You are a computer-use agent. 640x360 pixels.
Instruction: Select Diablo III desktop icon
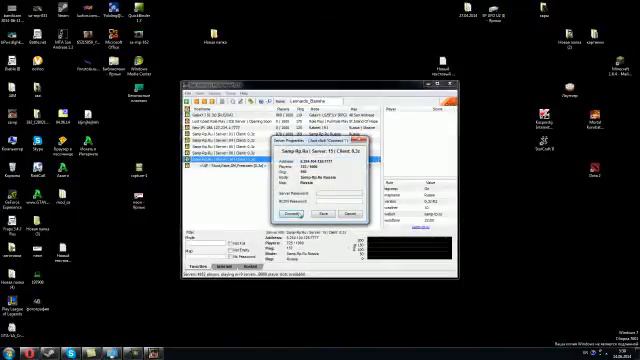click(12, 64)
